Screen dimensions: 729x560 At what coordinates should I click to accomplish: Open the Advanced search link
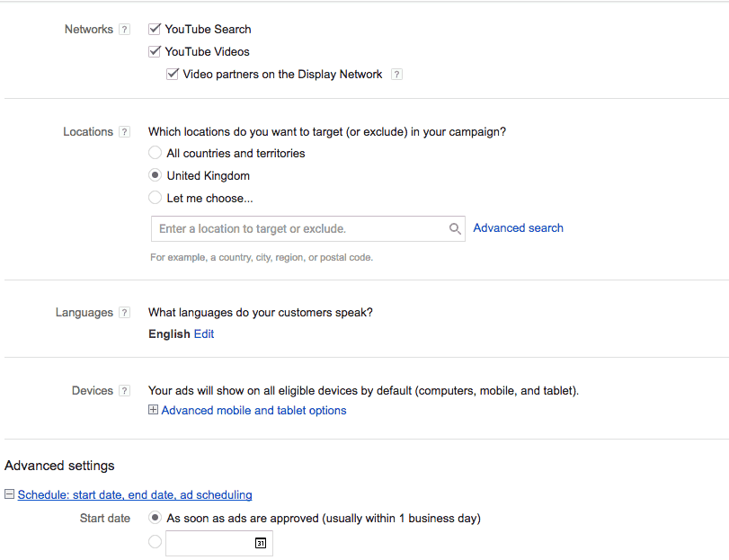coord(518,228)
